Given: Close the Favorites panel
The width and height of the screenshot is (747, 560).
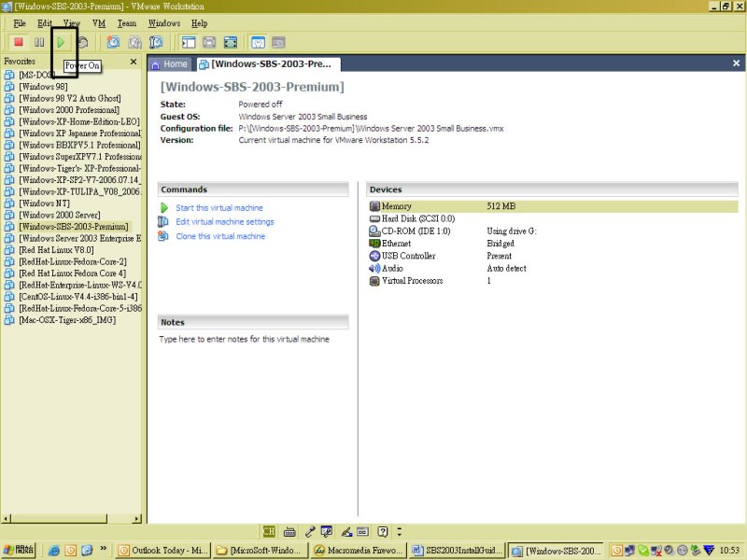Looking at the screenshot, I should click(x=134, y=62).
